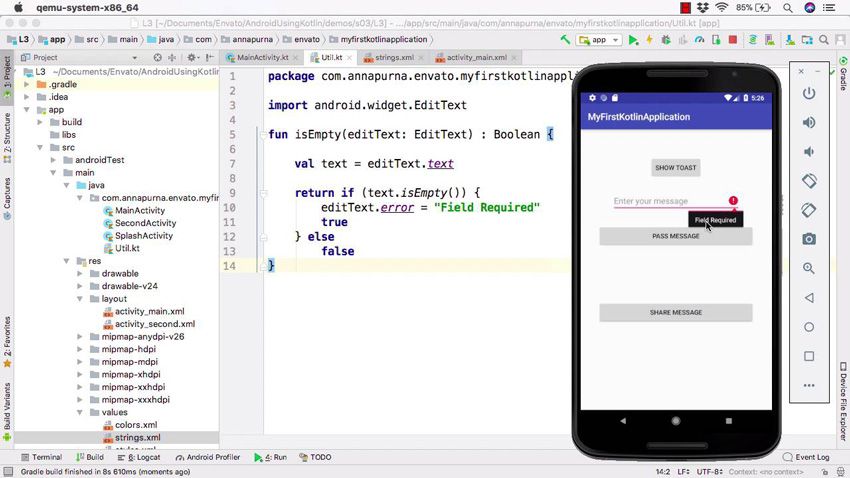Click the emulator volume up icon
The width and height of the screenshot is (850, 478).
click(x=809, y=123)
